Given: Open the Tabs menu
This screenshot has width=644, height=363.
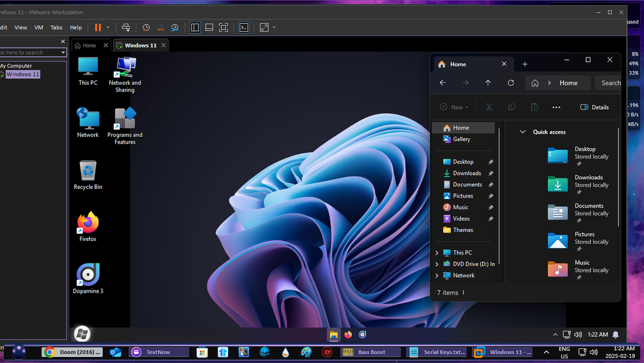Looking at the screenshot, I should (56, 28).
